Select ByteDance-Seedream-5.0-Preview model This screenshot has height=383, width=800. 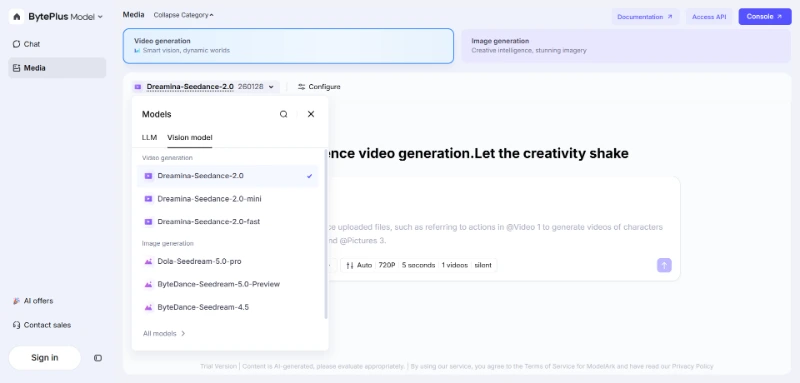[x=228, y=284]
